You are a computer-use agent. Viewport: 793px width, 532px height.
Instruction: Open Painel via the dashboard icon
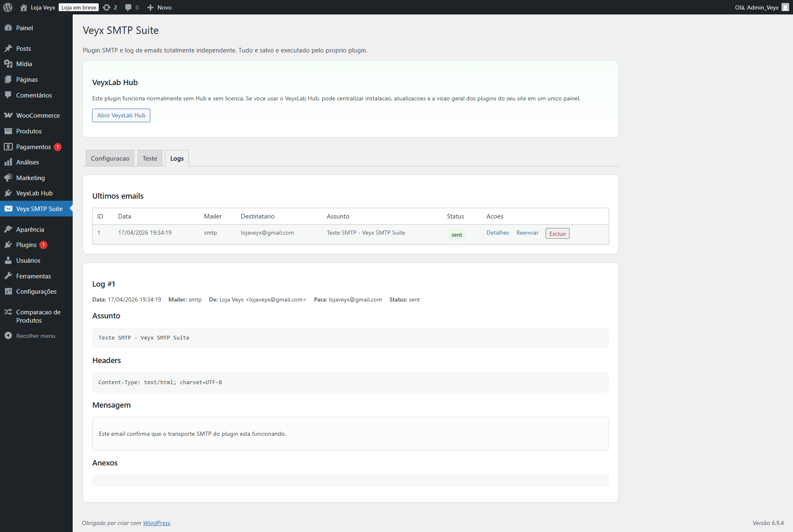9,28
